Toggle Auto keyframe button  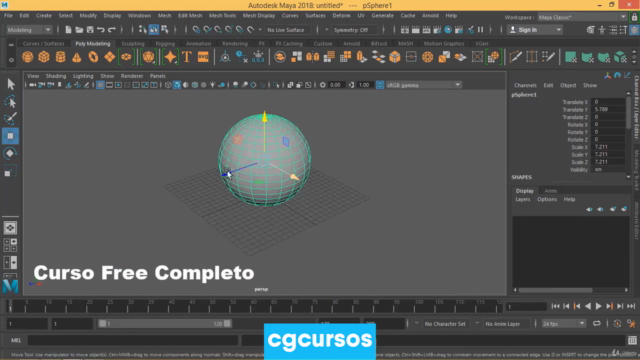click(617, 324)
